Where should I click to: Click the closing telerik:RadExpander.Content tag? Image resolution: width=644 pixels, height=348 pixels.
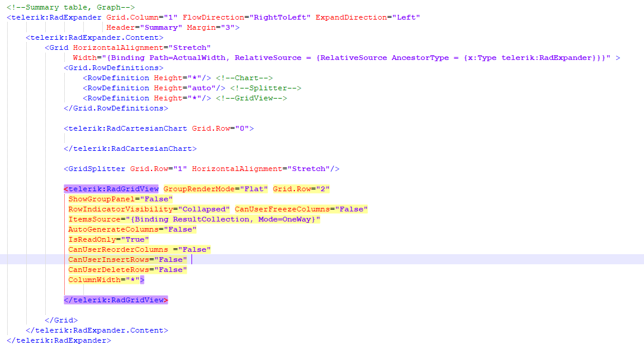tap(97, 330)
